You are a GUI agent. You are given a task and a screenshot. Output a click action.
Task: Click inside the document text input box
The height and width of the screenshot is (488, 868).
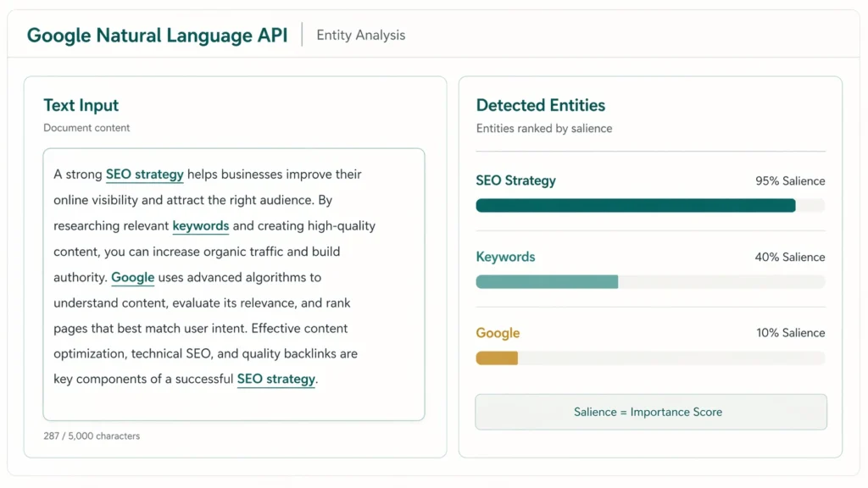[x=234, y=285]
